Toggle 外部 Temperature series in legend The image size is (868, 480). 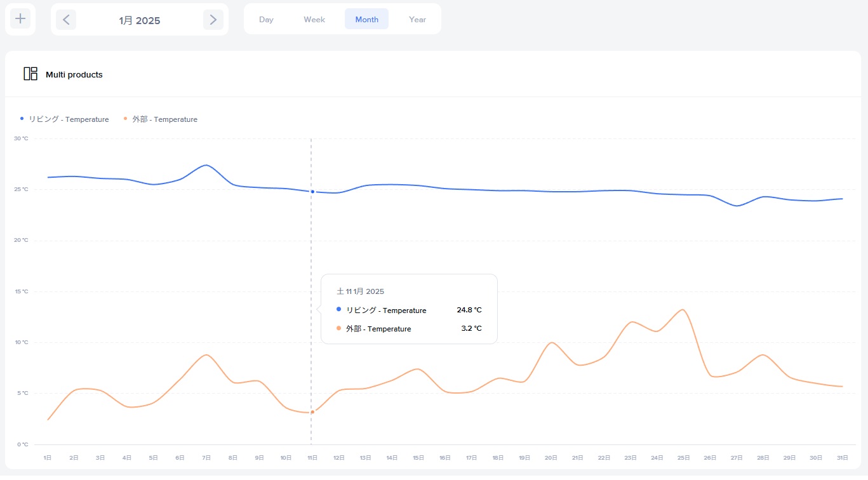(161, 119)
